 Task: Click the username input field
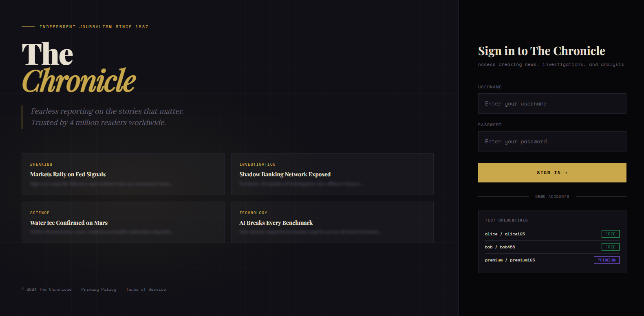[552, 103]
